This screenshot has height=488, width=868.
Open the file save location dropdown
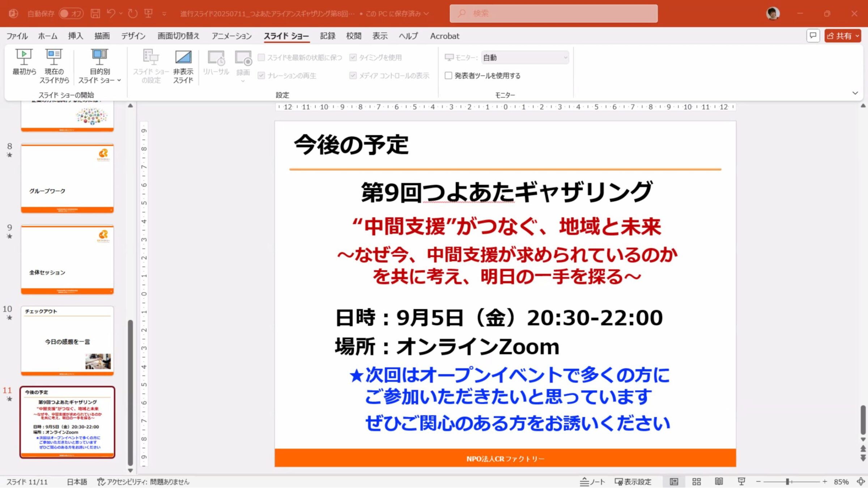point(426,14)
